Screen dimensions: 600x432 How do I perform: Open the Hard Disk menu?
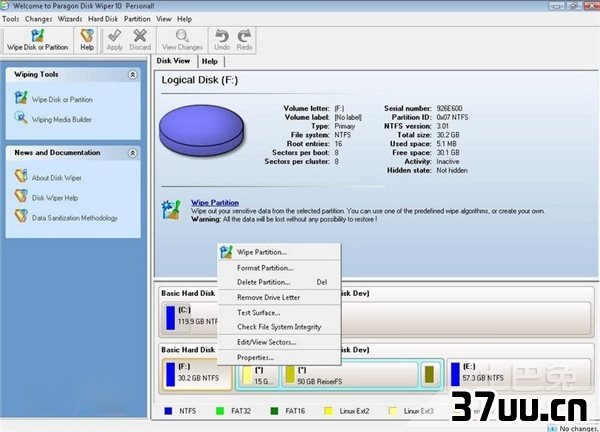click(103, 19)
